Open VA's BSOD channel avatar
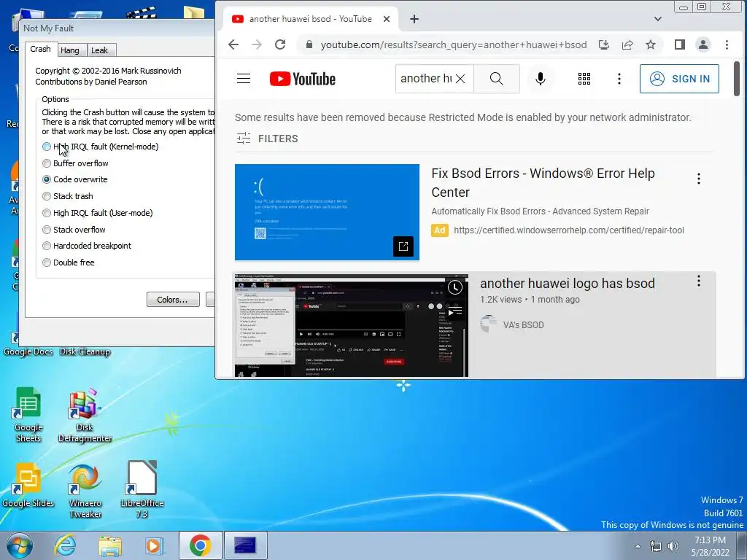Image resolution: width=747 pixels, height=560 pixels. point(488,324)
